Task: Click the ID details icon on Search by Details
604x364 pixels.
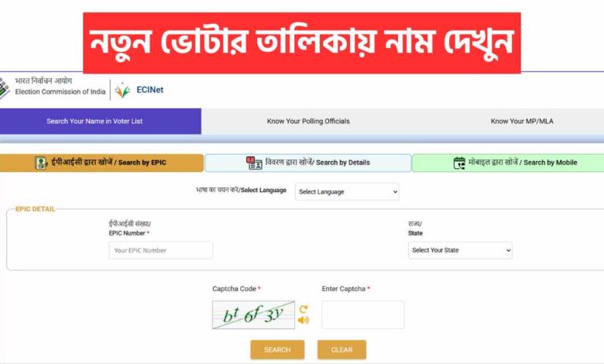Action: [x=254, y=163]
